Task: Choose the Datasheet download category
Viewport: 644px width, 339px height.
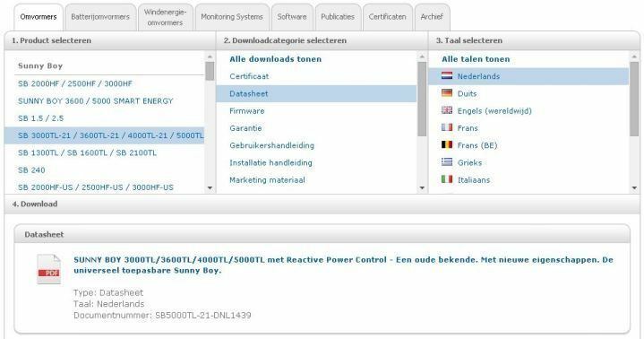Action: click(316, 94)
